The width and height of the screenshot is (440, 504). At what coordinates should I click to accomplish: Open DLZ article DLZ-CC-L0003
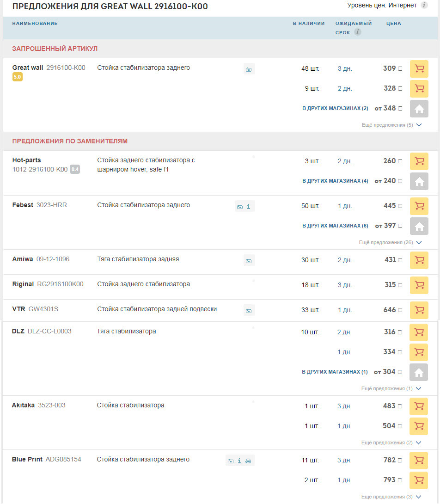pyautogui.click(x=49, y=332)
